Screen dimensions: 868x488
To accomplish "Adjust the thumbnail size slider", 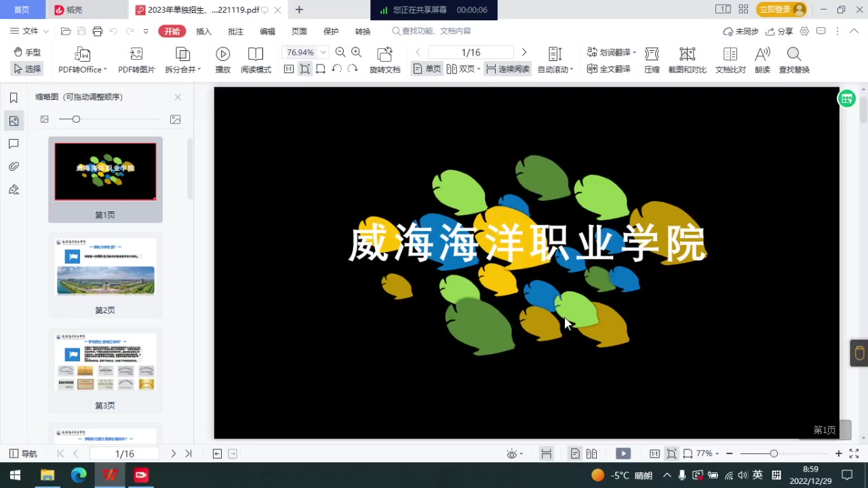I will [76, 119].
